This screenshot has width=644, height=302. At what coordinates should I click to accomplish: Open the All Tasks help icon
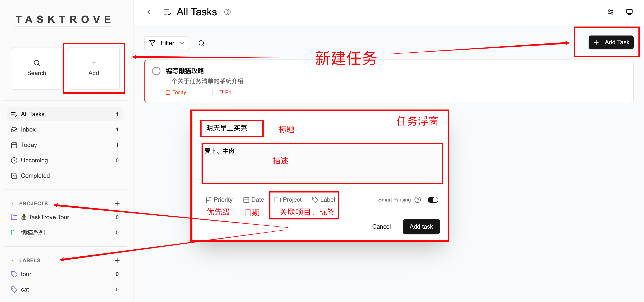(x=227, y=12)
